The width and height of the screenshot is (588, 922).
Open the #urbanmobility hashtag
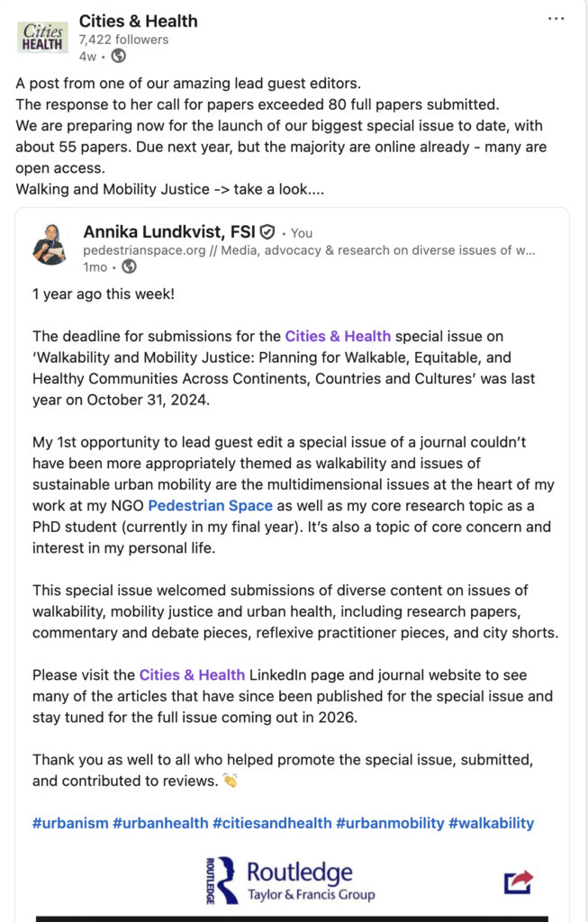click(390, 823)
